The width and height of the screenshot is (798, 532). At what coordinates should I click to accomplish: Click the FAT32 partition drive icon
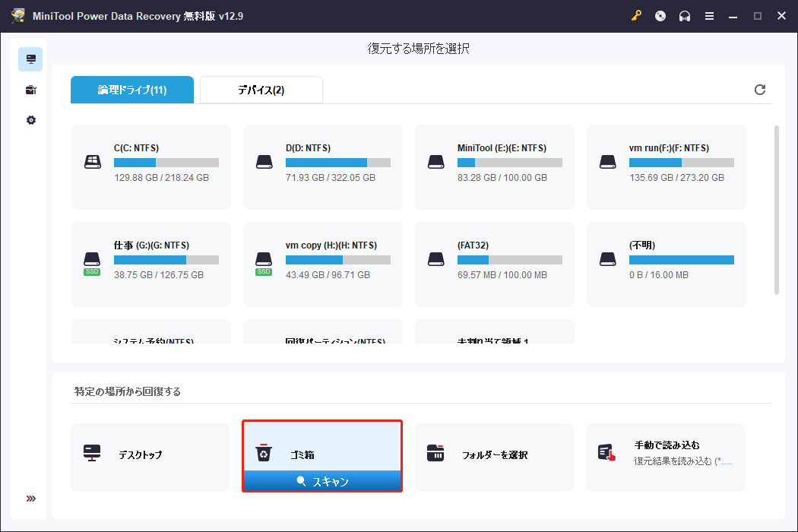tap(436, 259)
